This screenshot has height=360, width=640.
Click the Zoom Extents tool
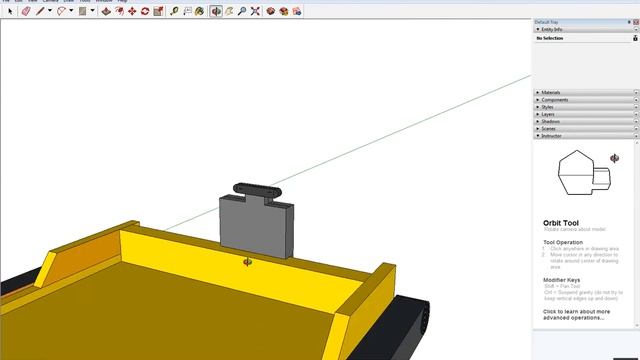(x=255, y=11)
